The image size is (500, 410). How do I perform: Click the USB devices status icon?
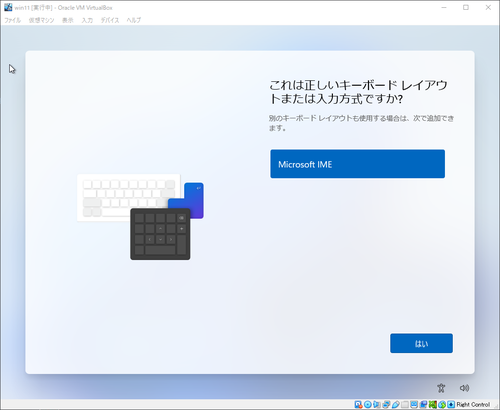point(396,405)
